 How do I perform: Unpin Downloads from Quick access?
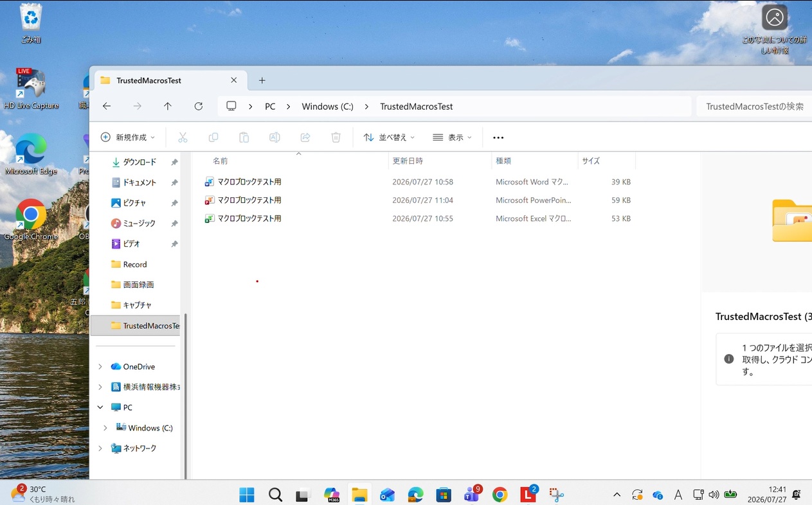pyautogui.click(x=174, y=163)
